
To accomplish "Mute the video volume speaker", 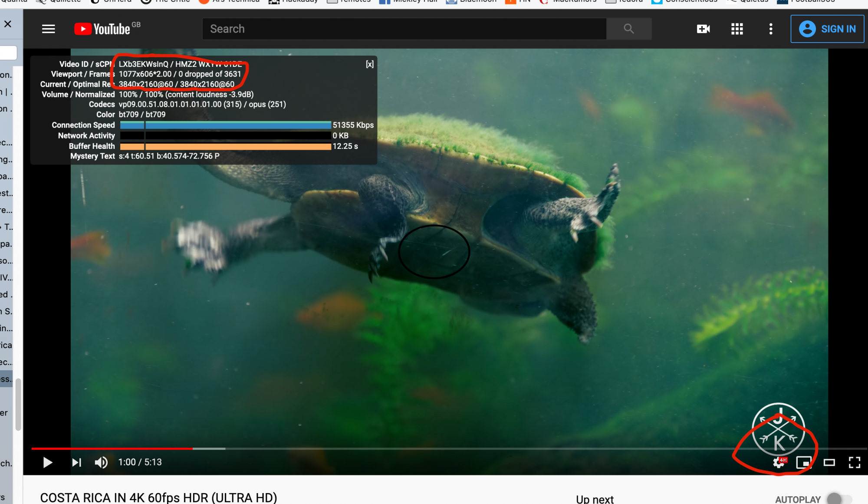I will [101, 462].
